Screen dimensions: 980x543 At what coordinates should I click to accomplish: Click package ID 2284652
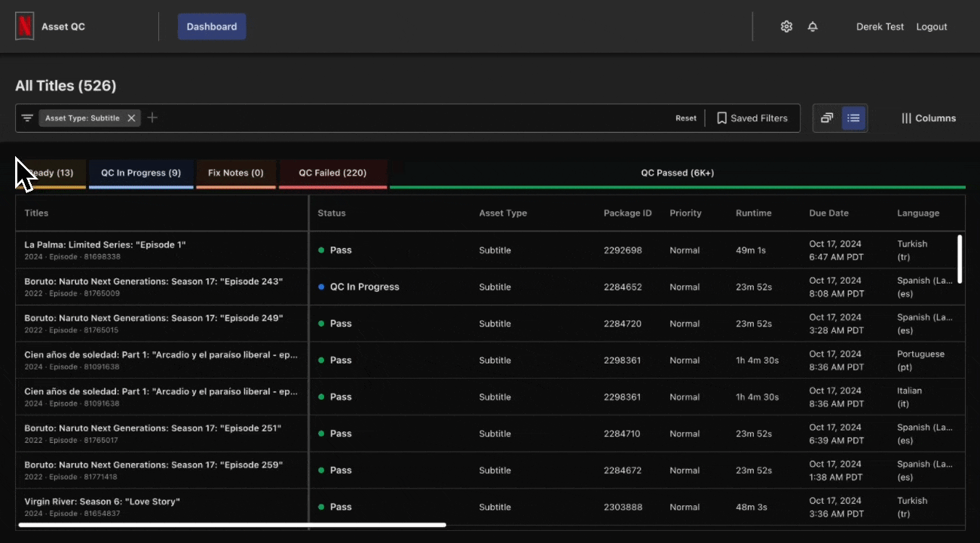pyautogui.click(x=623, y=287)
